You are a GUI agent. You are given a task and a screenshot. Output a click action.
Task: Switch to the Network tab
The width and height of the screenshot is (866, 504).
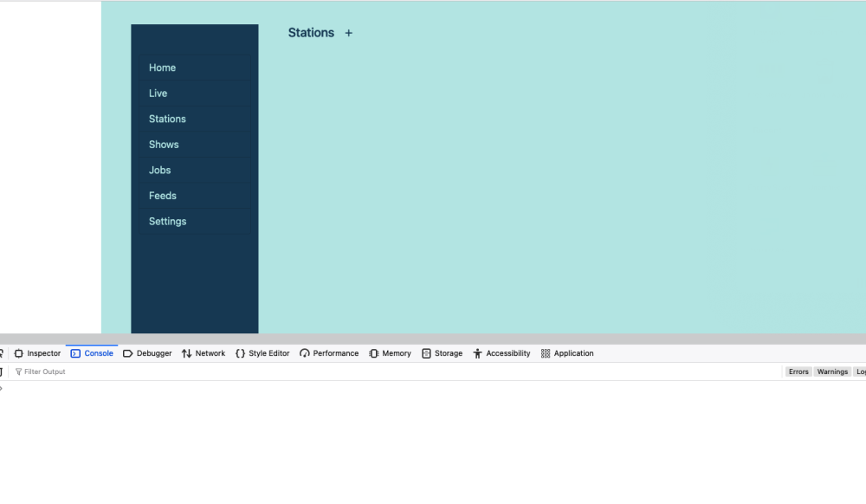point(204,353)
